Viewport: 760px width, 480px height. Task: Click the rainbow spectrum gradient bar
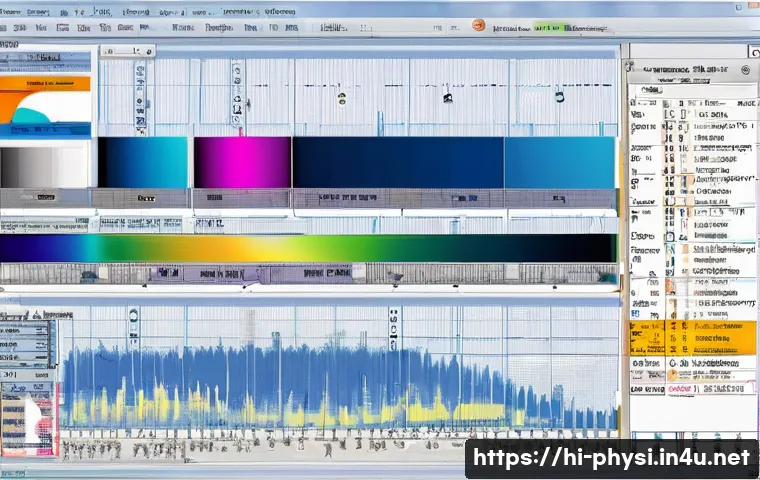coord(308,248)
